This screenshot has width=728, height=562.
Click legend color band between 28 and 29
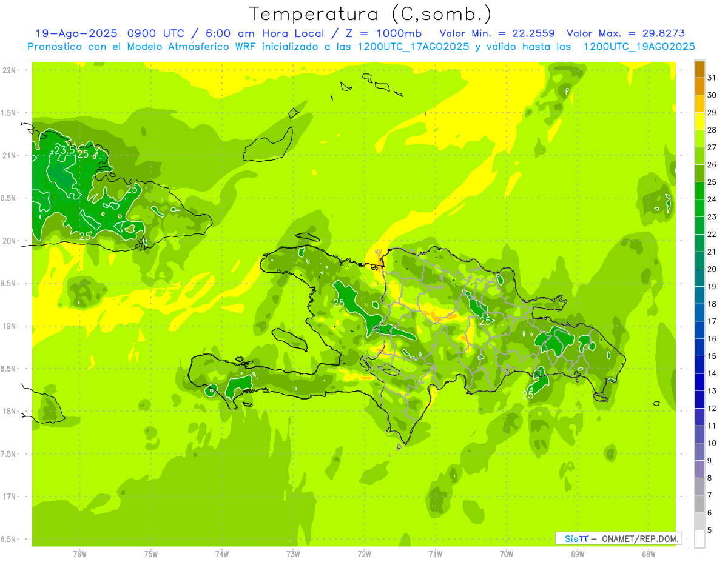point(699,121)
